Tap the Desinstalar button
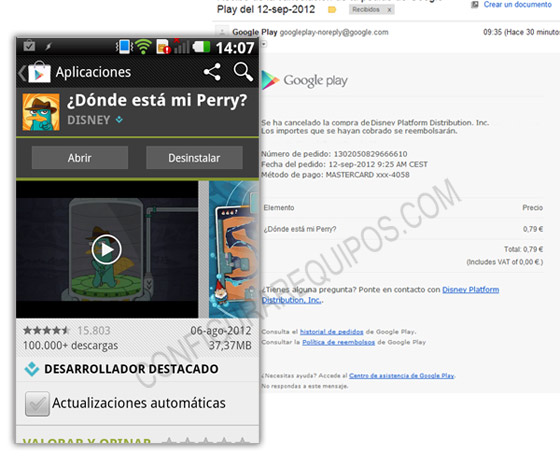This screenshot has height=467, width=560. coord(194,157)
